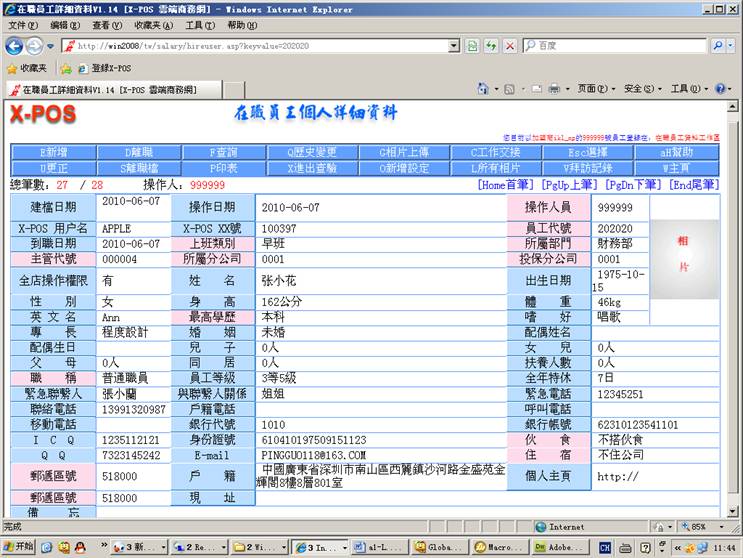Click the home icon in command bar
Screen dimensions: 743x558
coord(481,89)
